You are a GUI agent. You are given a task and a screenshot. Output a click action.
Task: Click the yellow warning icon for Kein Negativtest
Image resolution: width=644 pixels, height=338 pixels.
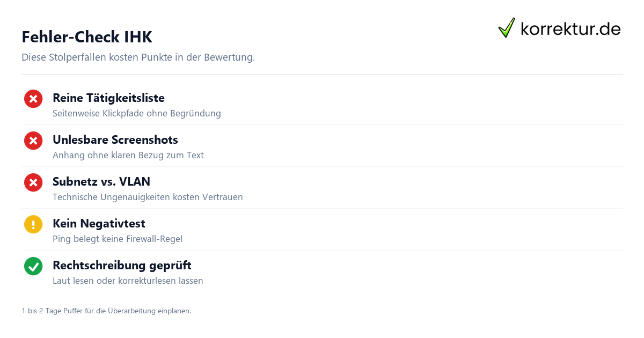33,224
